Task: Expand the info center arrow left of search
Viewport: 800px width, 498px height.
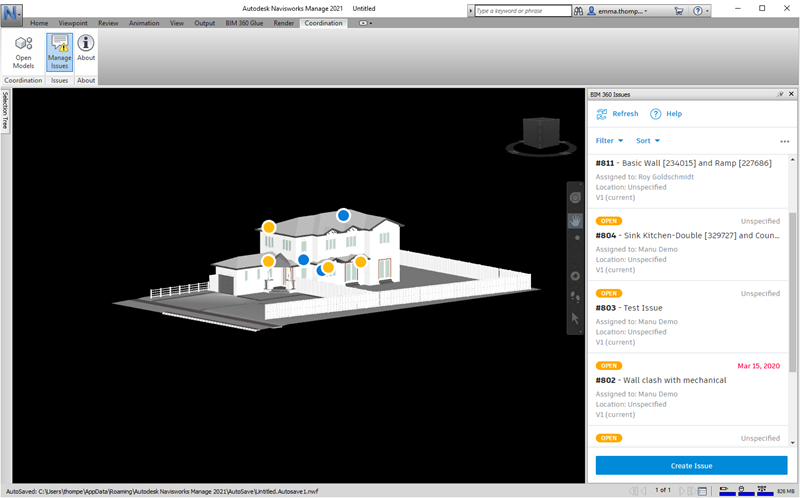Action: pyautogui.click(x=470, y=11)
